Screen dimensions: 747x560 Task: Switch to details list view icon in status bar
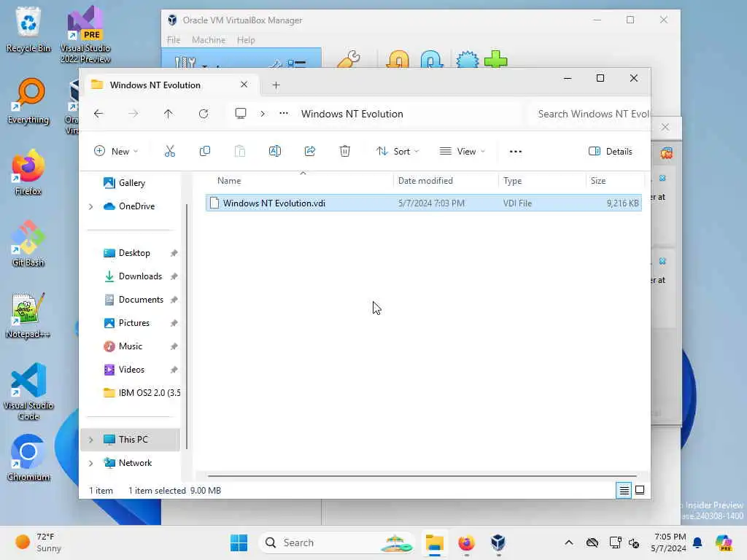(x=624, y=490)
